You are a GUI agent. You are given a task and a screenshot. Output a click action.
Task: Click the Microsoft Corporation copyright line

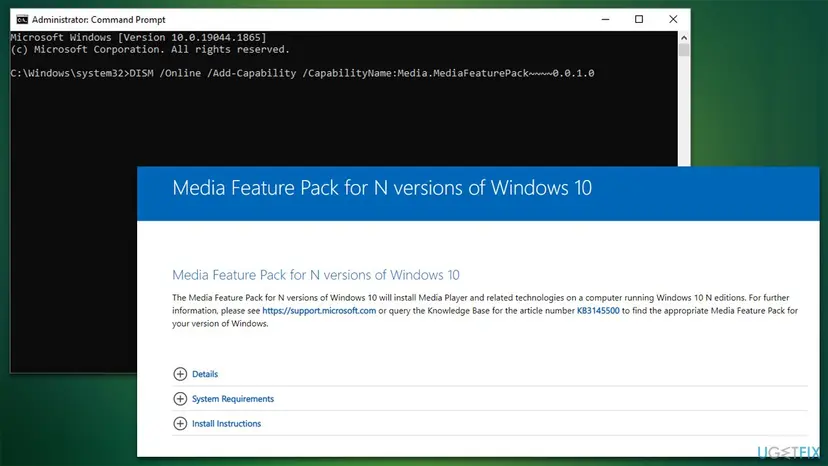coord(150,50)
